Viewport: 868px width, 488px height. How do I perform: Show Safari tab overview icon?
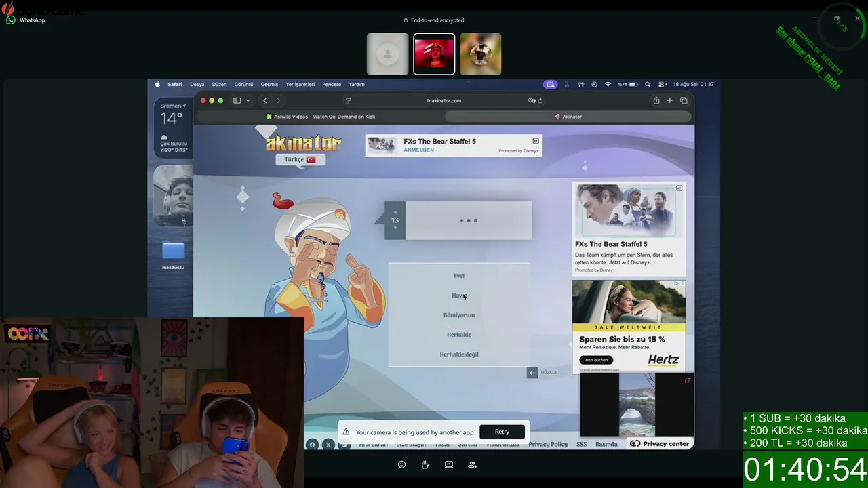(x=684, y=100)
